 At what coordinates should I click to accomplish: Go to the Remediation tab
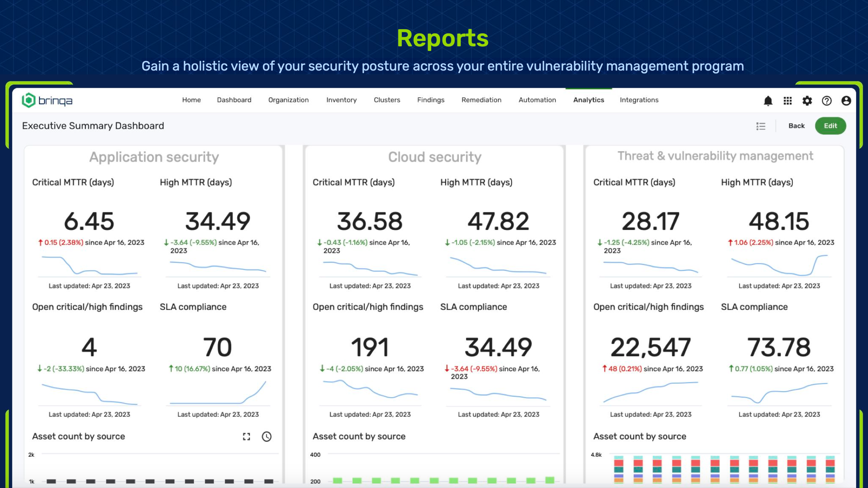coord(481,100)
